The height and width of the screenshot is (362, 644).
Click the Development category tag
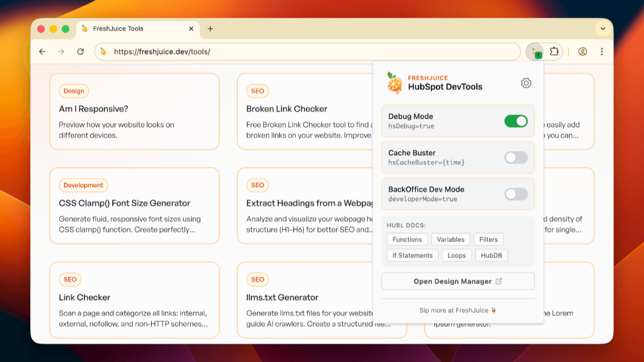pos(84,185)
